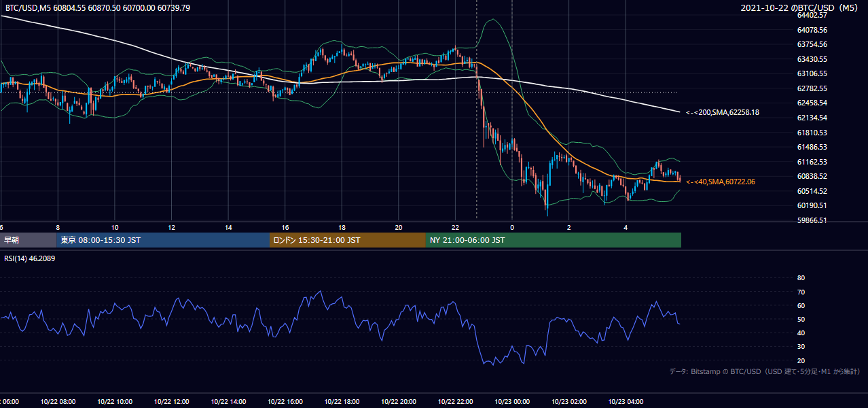Select the 早朝 session bar
Image resolution: width=868 pixels, height=408 pixels.
[x=29, y=240]
